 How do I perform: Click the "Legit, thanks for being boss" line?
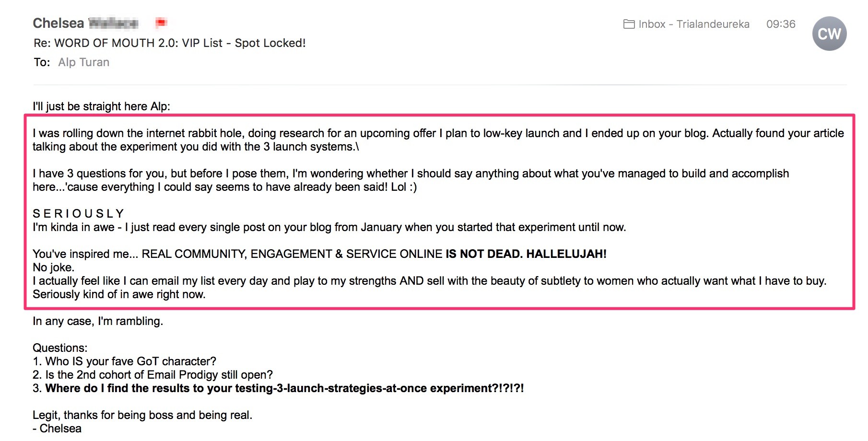pos(142,415)
